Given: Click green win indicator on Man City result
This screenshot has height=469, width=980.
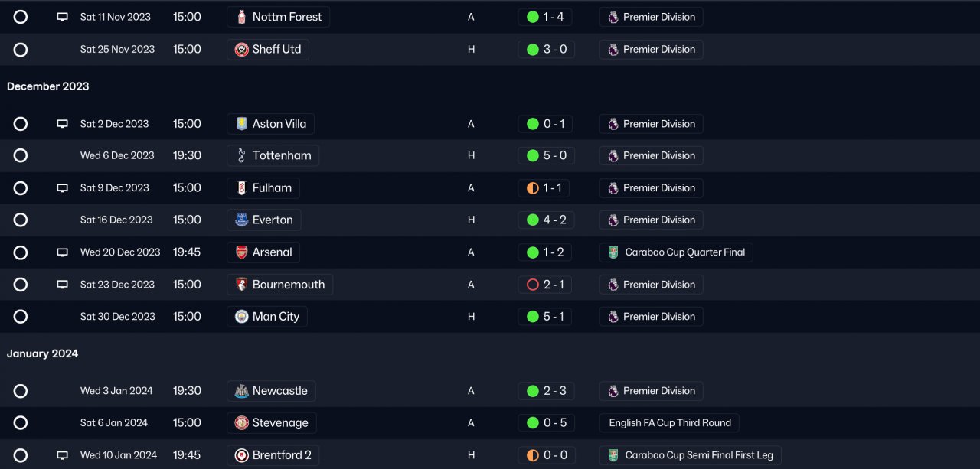Looking at the screenshot, I should (533, 317).
